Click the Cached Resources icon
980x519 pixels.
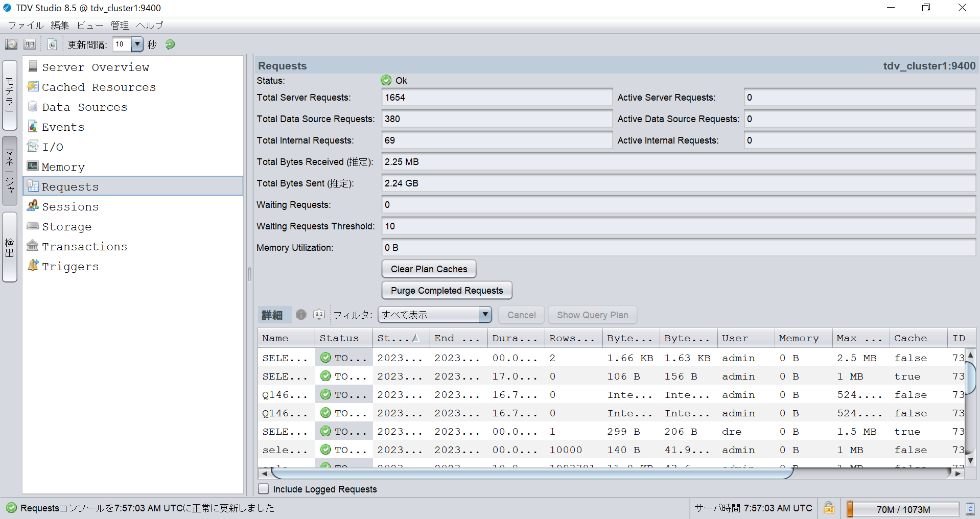pyautogui.click(x=33, y=86)
